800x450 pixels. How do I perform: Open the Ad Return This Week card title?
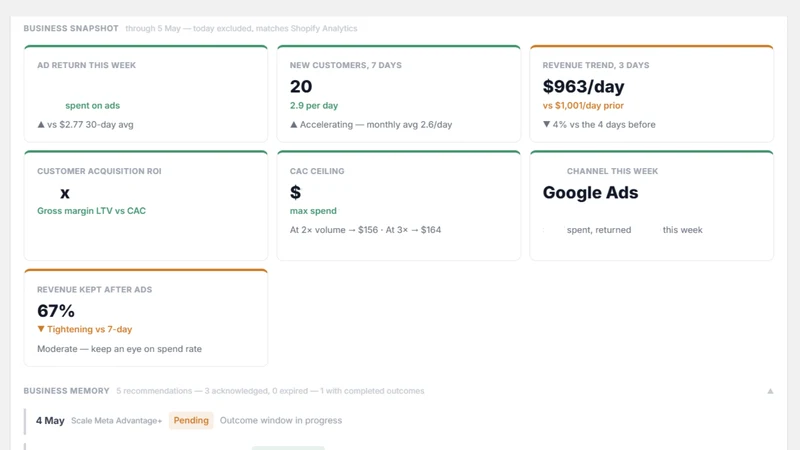86,65
